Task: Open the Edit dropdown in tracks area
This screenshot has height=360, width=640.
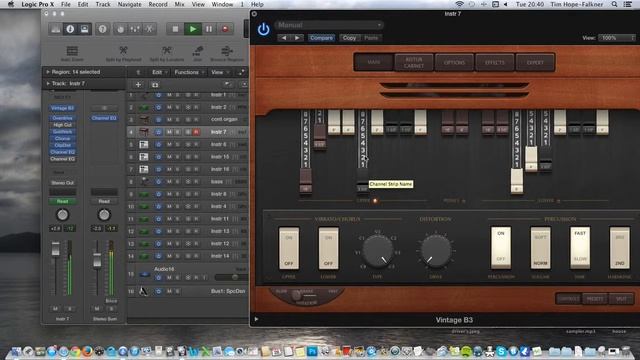Action: click(x=159, y=72)
